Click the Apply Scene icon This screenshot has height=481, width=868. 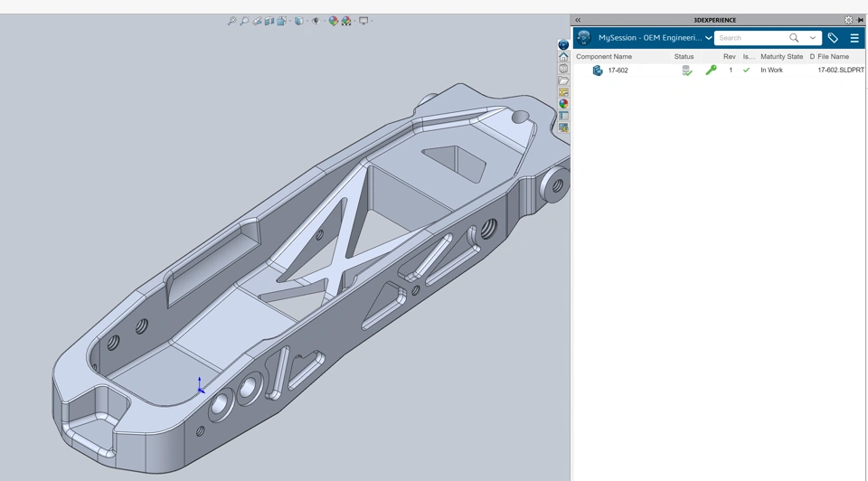point(346,21)
